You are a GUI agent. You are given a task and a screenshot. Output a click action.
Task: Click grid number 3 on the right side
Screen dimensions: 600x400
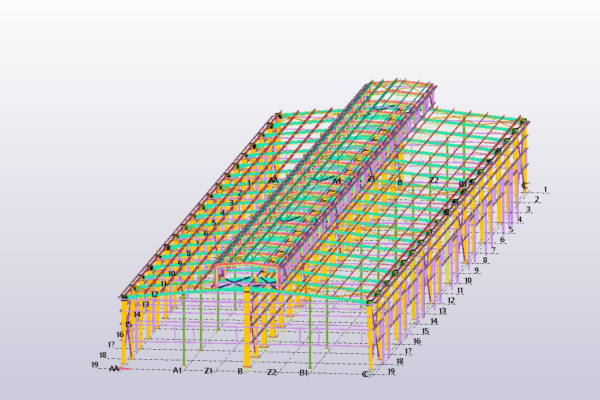click(528, 209)
